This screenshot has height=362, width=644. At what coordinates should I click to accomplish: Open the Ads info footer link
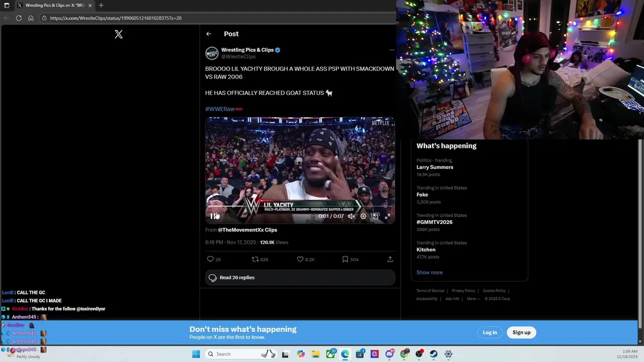[452, 299]
